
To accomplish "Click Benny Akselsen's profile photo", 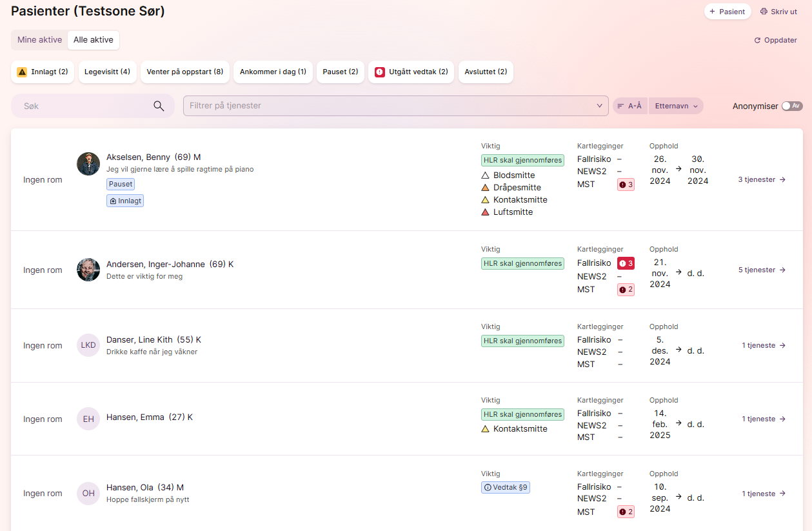I will tap(88, 164).
